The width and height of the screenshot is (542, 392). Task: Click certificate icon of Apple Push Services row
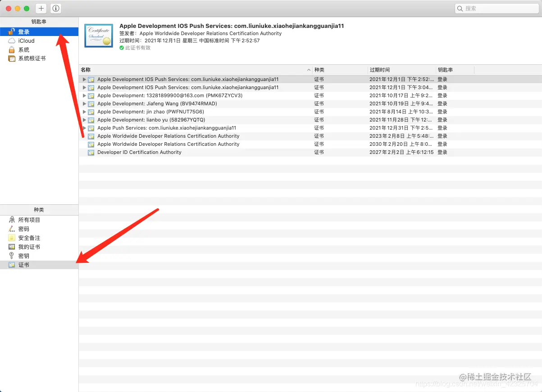click(x=91, y=128)
